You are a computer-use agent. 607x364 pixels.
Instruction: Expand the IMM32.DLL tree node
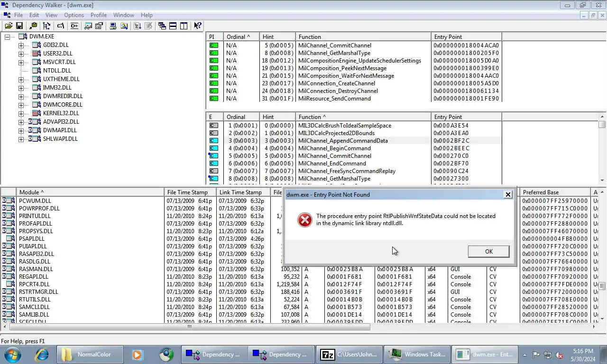coord(21,88)
